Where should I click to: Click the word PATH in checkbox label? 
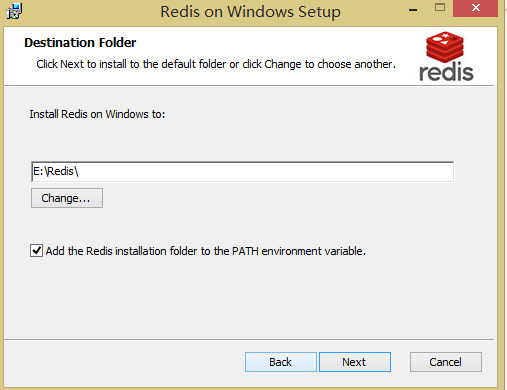[245, 251]
